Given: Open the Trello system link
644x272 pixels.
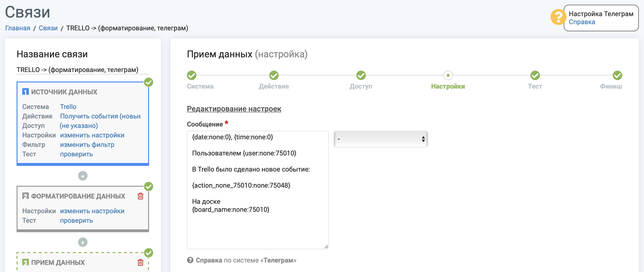Looking at the screenshot, I should (68, 107).
